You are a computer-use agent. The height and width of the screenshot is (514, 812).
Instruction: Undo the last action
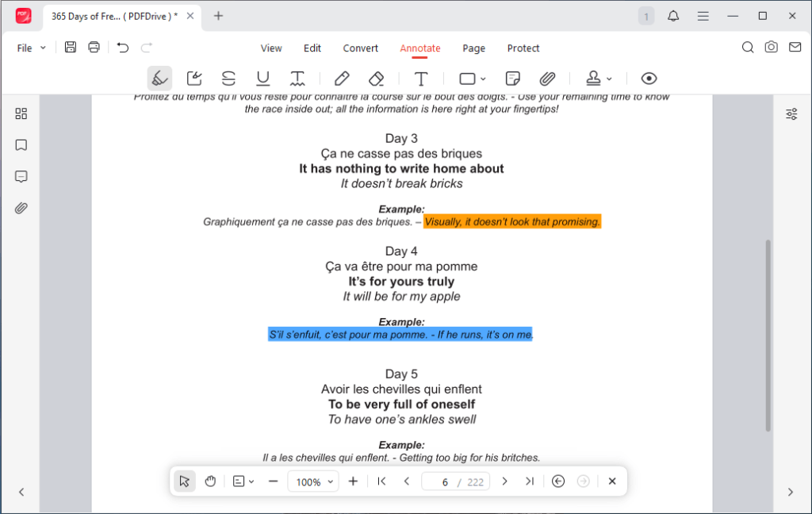[123, 48]
